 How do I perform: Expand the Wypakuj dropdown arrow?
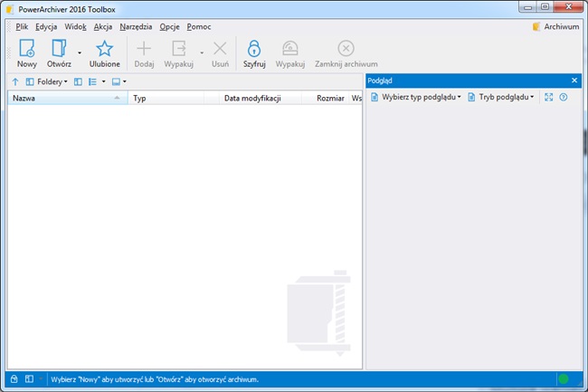[x=202, y=53]
